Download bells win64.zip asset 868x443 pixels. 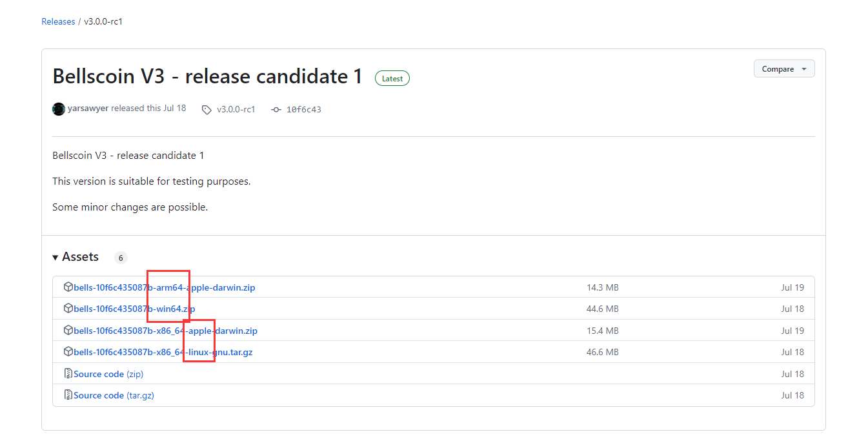134,309
